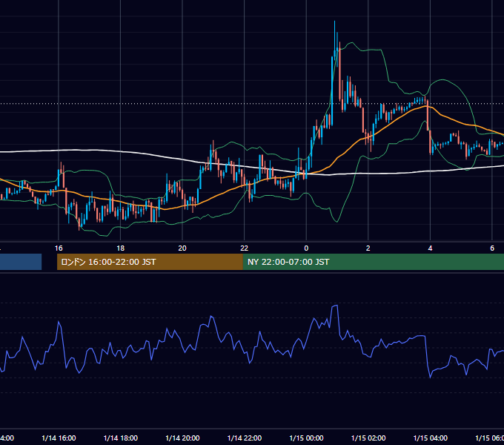504x445 pixels.
Task: Click the 1/15 00:00 date label
Action: coord(306,438)
